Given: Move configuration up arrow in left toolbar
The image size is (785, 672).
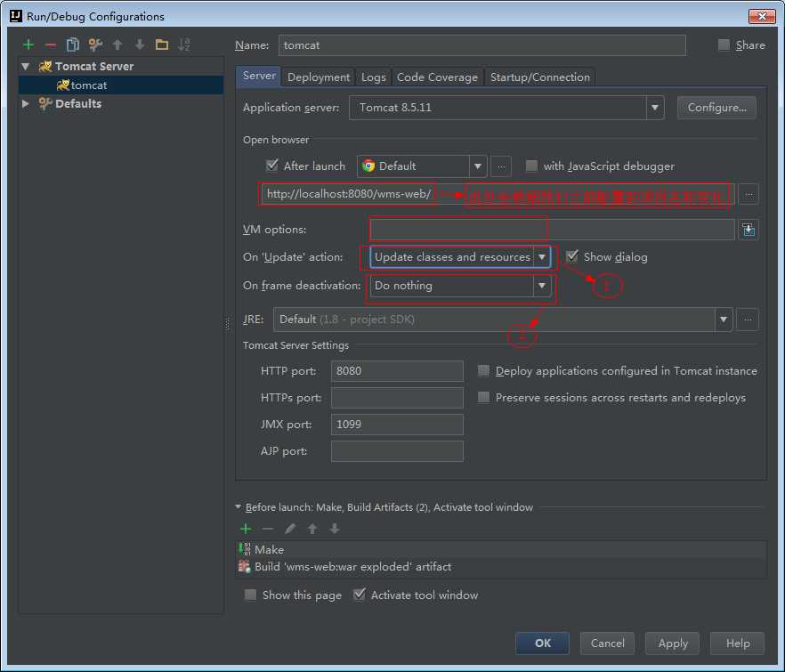Looking at the screenshot, I should 117,45.
